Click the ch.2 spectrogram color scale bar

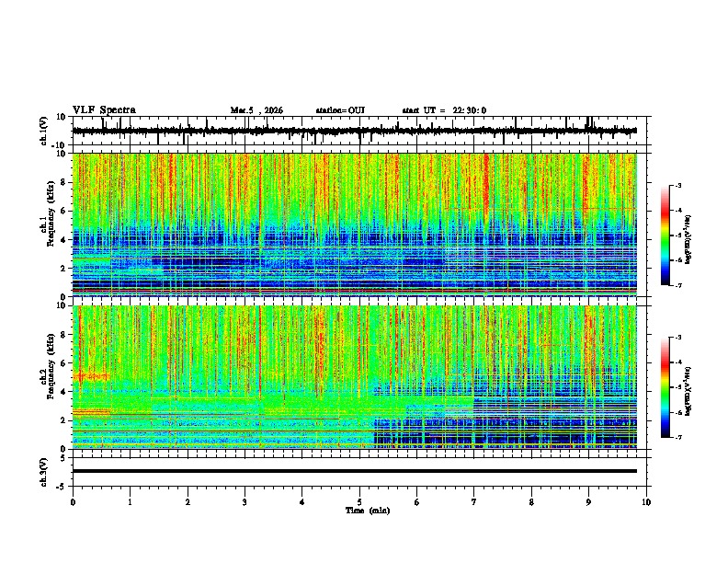pos(665,387)
